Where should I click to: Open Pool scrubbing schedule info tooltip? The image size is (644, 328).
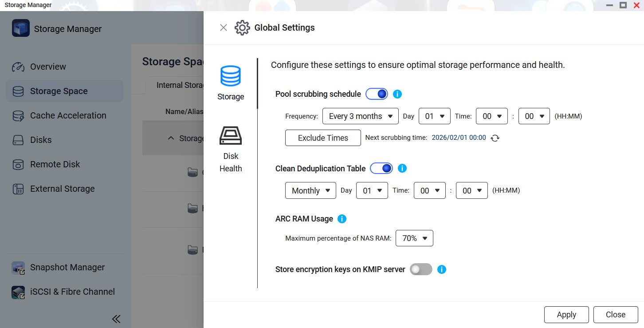[397, 94]
